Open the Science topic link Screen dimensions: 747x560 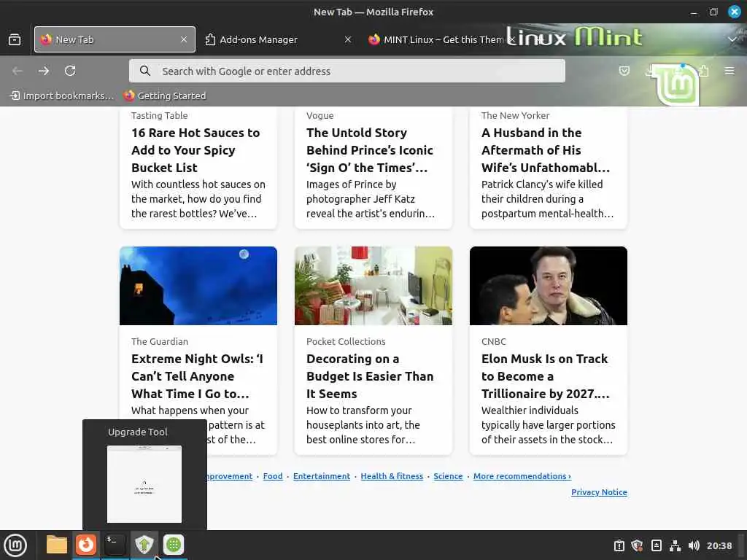[448, 476]
